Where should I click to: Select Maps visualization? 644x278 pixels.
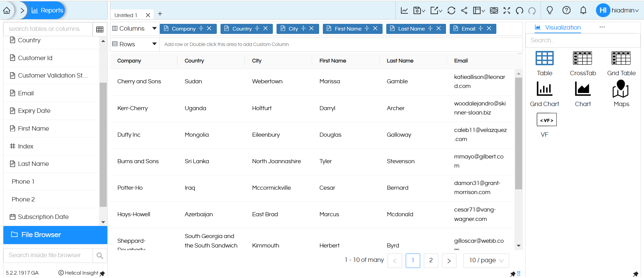[621, 94]
